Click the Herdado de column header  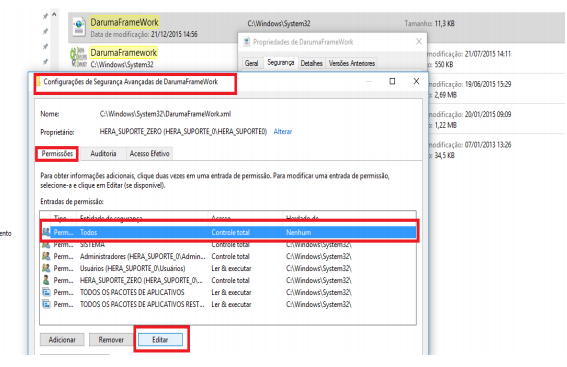[302, 217]
